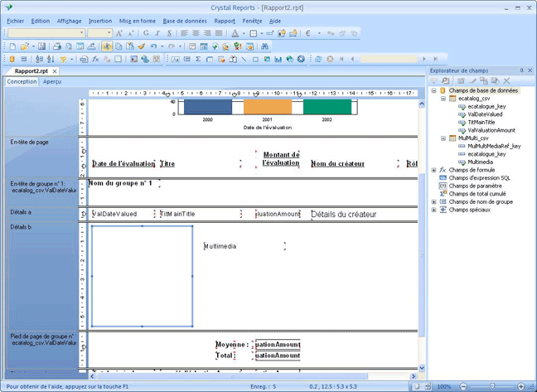Click the formula fx toolbar icon
Viewport: 537px width, 392px height.
click(x=96, y=60)
